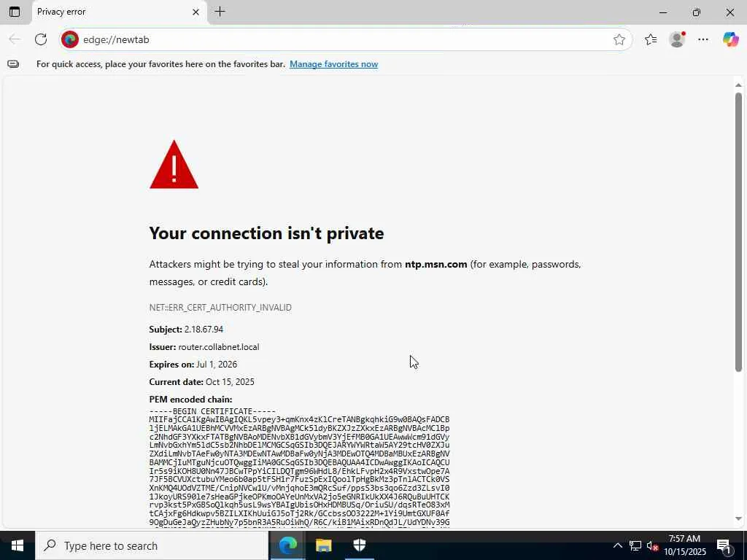Click the Type here to search box

(x=152, y=545)
